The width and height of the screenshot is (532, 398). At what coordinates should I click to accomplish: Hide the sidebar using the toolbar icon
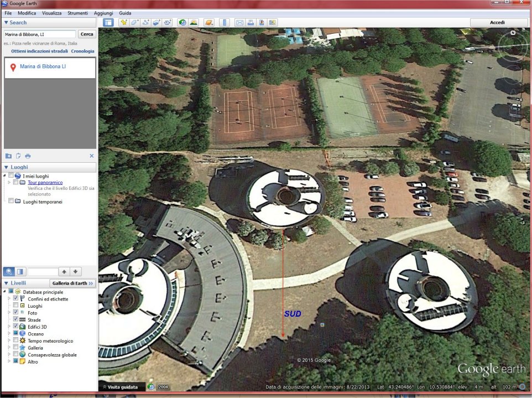click(108, 23)
